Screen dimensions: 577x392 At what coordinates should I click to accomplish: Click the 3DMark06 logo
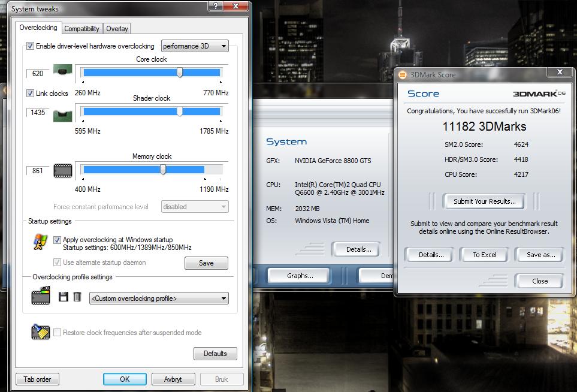[539, 94]
